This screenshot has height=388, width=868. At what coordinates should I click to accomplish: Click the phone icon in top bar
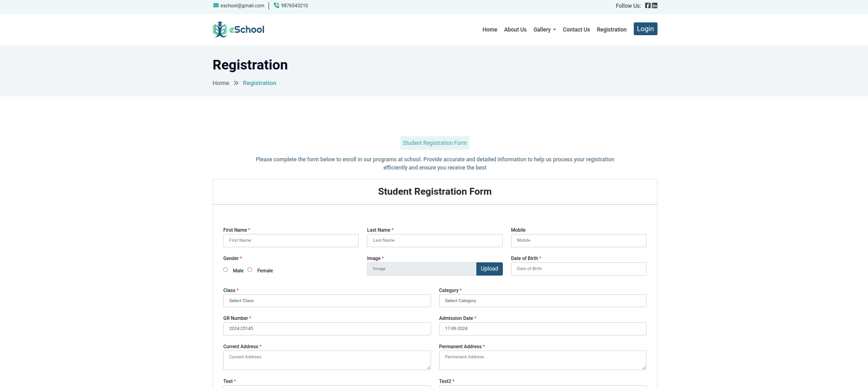pos(276,5)
